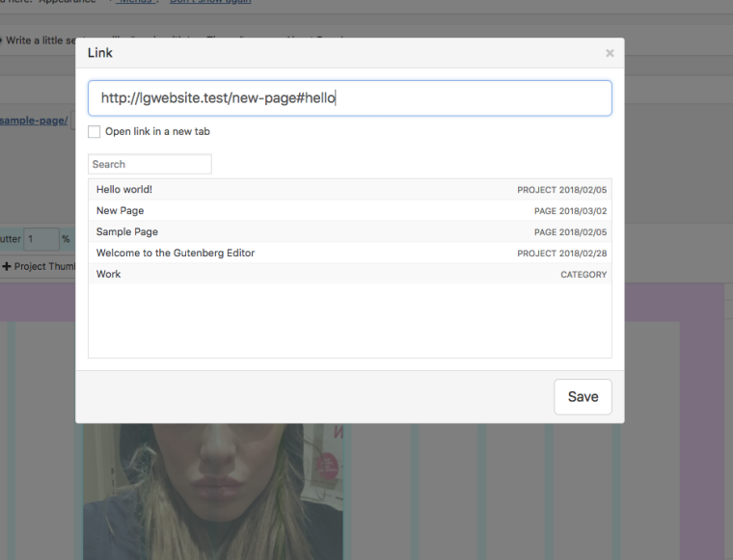Viewport: 733px width, 560px height.
Task: Select the Work category entry
Action: click(x=109, y=275)
